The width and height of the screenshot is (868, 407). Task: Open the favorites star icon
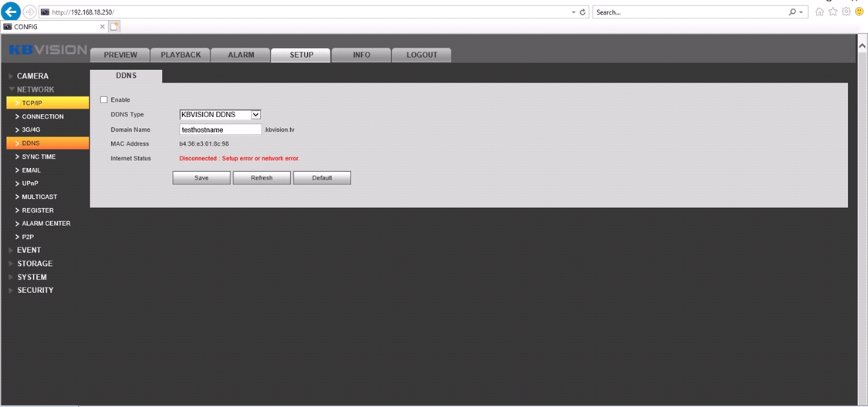click(833, 12)
